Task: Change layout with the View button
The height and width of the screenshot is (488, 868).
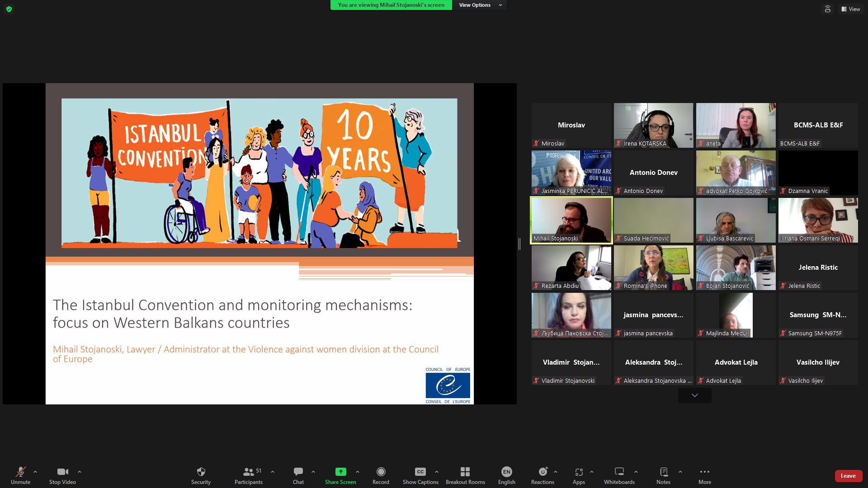Action: (851, 9)
